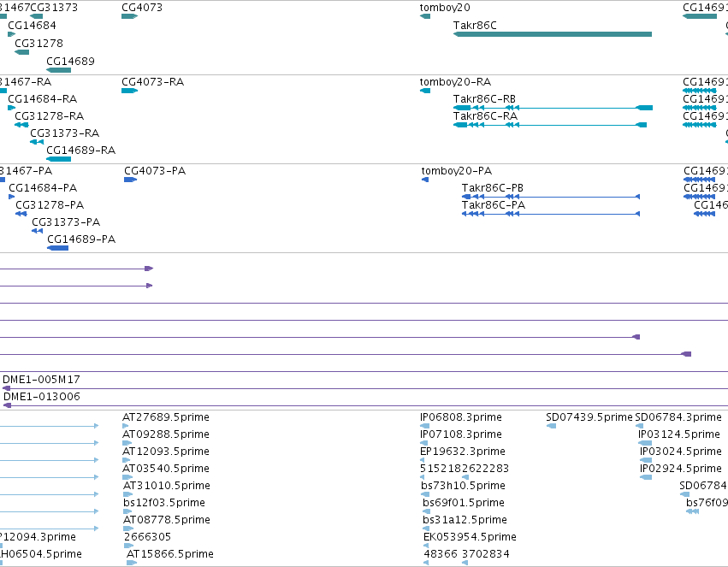Open the tomboy20-PA label
The image size is (728, 567).
coord(457,171)
